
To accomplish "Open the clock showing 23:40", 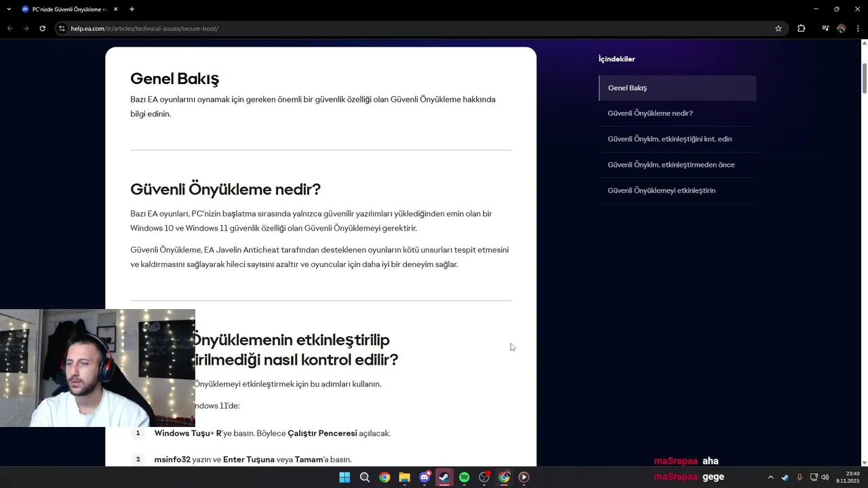I will coord(848,477).
